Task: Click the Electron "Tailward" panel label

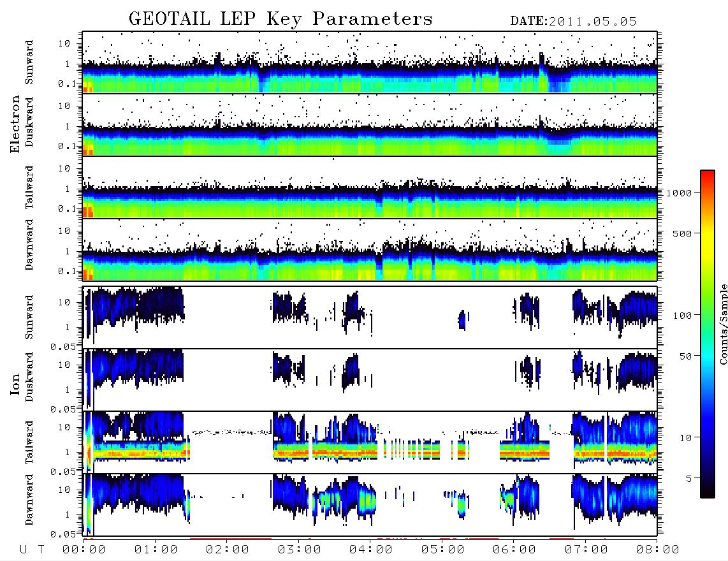Action: pos(29,187)
